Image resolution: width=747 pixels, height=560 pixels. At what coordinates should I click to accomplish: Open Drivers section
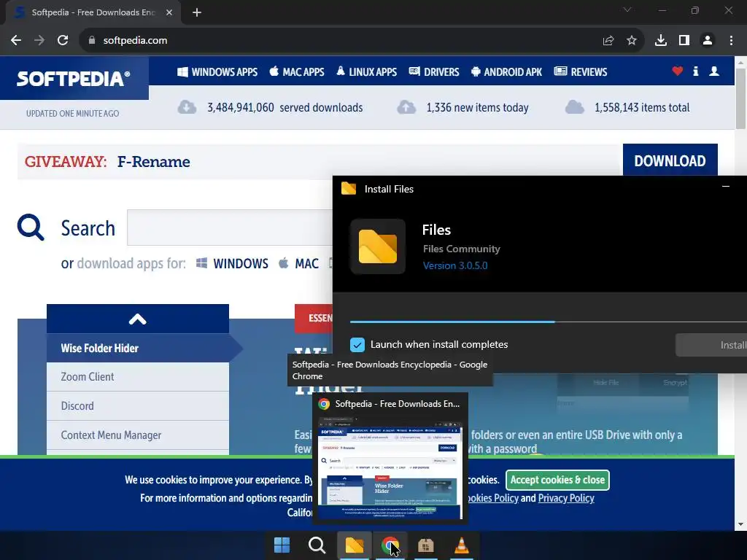click(x=434, y=72)
